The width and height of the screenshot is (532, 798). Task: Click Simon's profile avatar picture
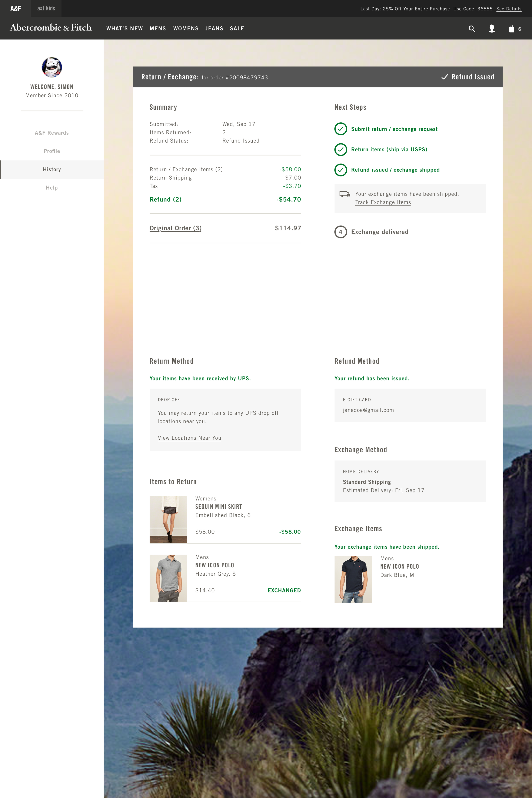coord(52,67)
